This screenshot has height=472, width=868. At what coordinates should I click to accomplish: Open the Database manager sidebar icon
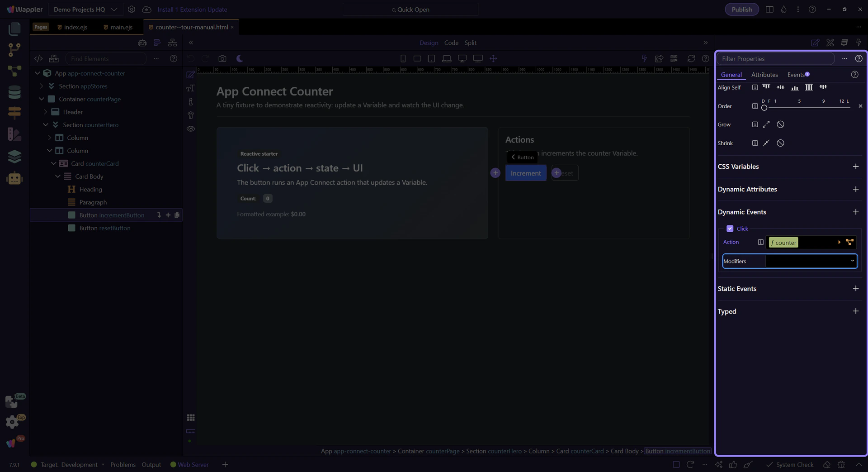click(x=14, y=92)
